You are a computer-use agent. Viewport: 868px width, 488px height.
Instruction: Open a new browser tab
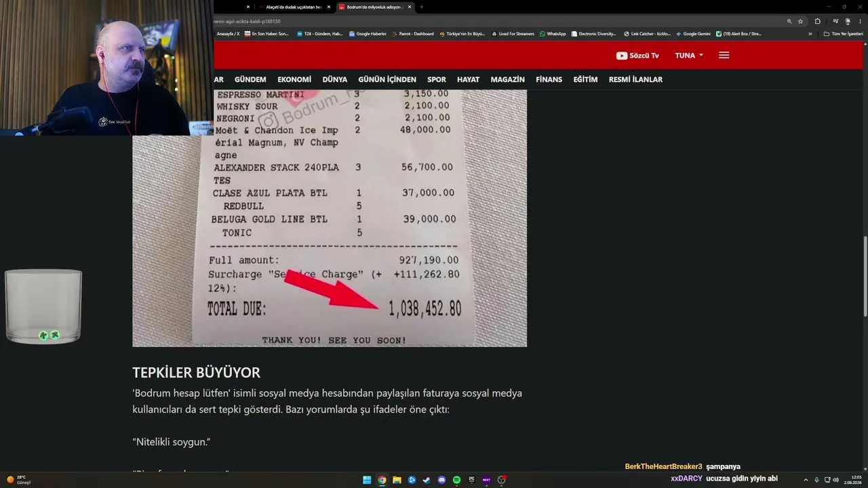click(x=422, y=7)
